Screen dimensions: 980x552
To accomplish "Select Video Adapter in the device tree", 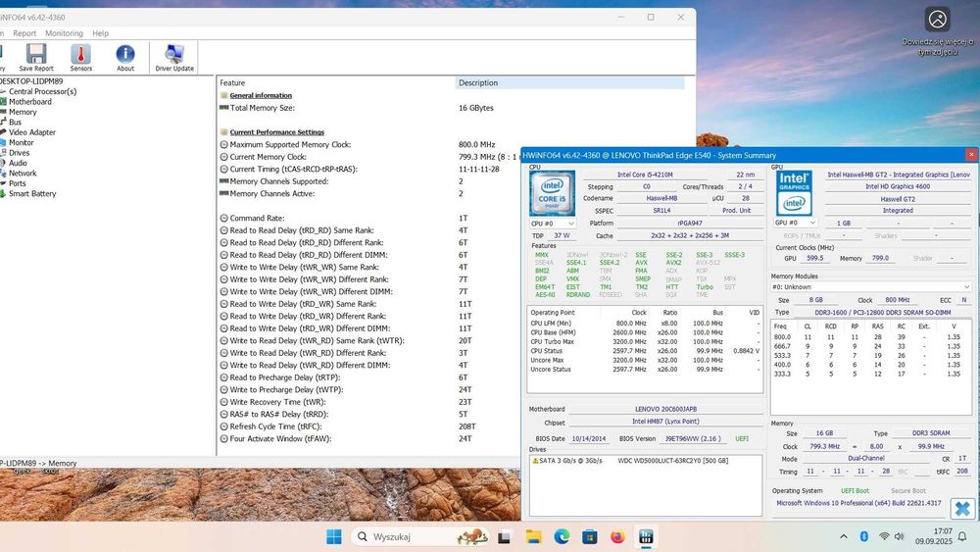I will coord(32,132).
